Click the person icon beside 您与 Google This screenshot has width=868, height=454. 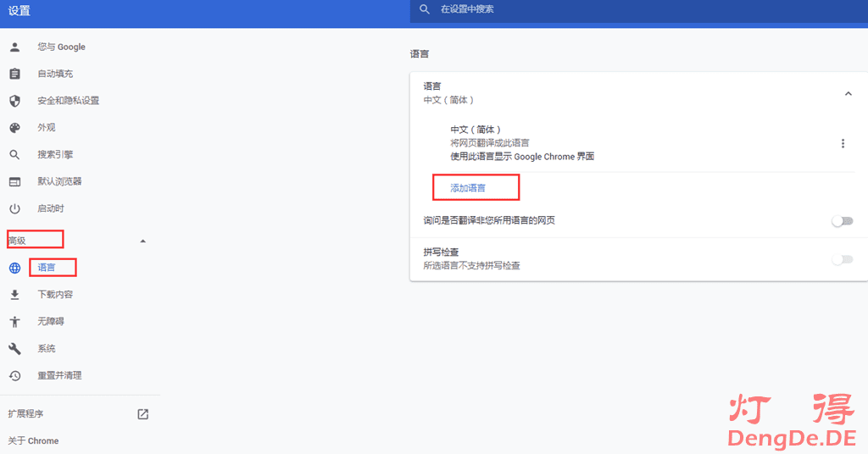point(14,47)
